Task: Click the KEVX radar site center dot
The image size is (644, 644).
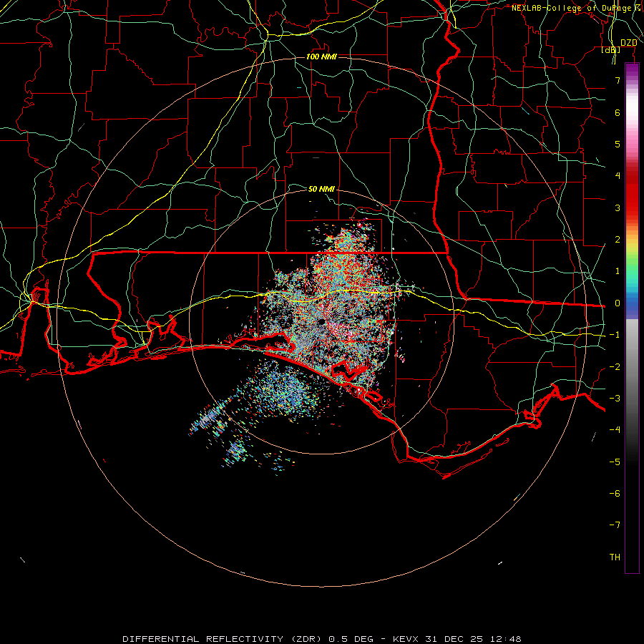Action: [x=321, y=321]
